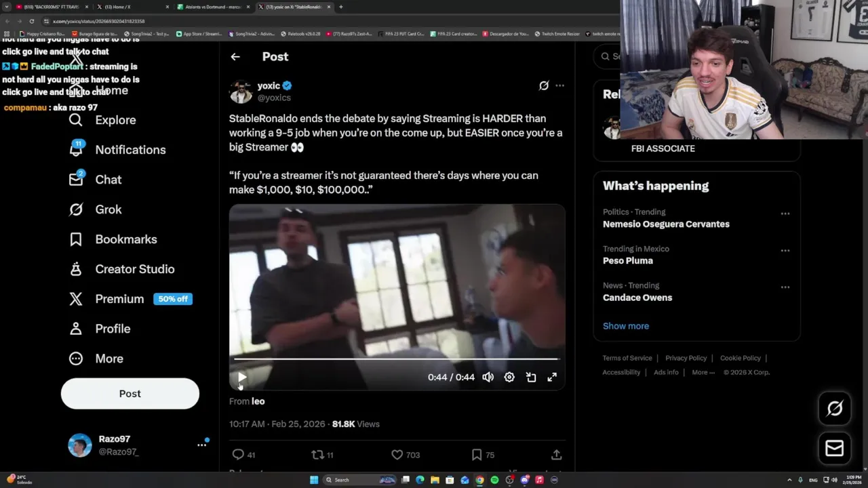Enter fullscreen on the video player

[552, 378]
